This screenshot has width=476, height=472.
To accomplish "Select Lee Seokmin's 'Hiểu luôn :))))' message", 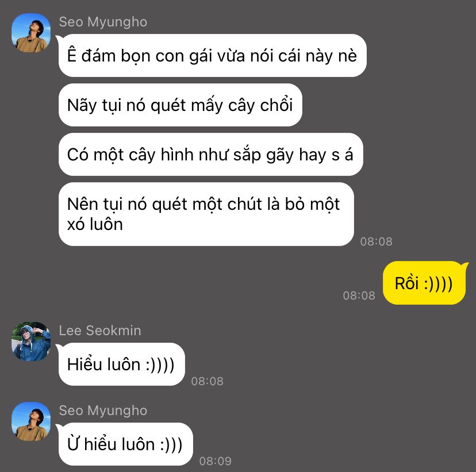I will click(121, 364).
